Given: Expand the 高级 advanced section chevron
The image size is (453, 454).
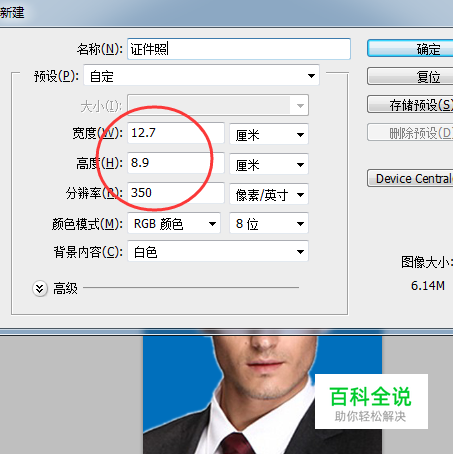Looking at the screenshot, I should click(x=40, y=289).
